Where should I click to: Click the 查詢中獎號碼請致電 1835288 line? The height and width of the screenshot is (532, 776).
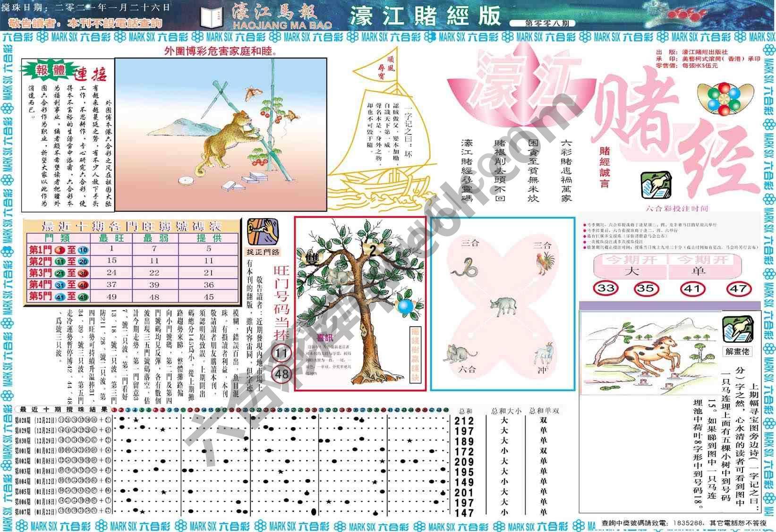coord(684,523)
